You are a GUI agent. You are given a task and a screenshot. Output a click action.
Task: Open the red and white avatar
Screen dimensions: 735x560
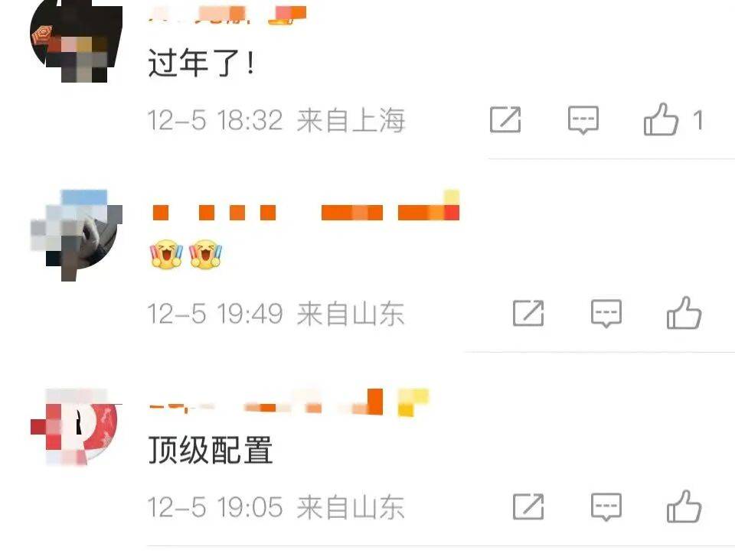[x=77, y=427]
